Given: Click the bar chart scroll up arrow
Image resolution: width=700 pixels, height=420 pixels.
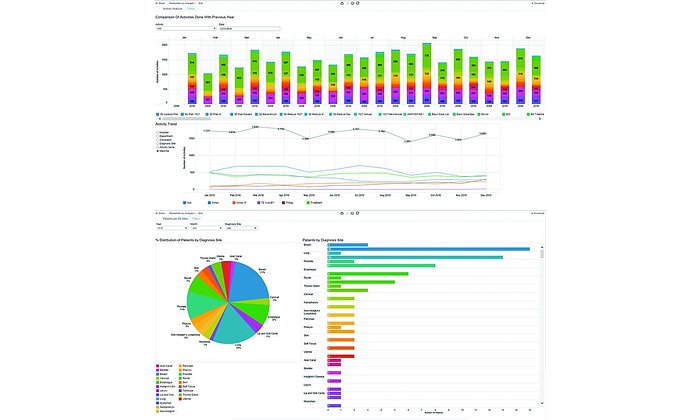Looking at the screenshot, I should [x=542, y=247].
